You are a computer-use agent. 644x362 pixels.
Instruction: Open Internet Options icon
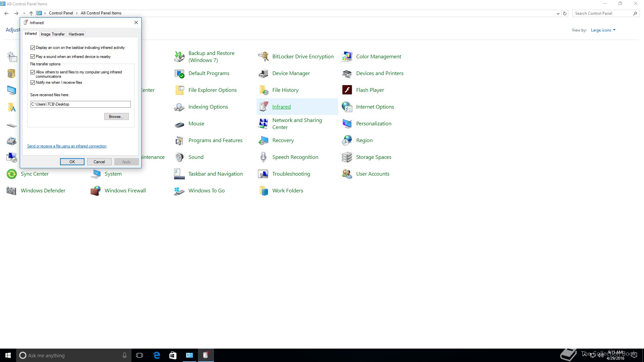click(x=347, y=107)
